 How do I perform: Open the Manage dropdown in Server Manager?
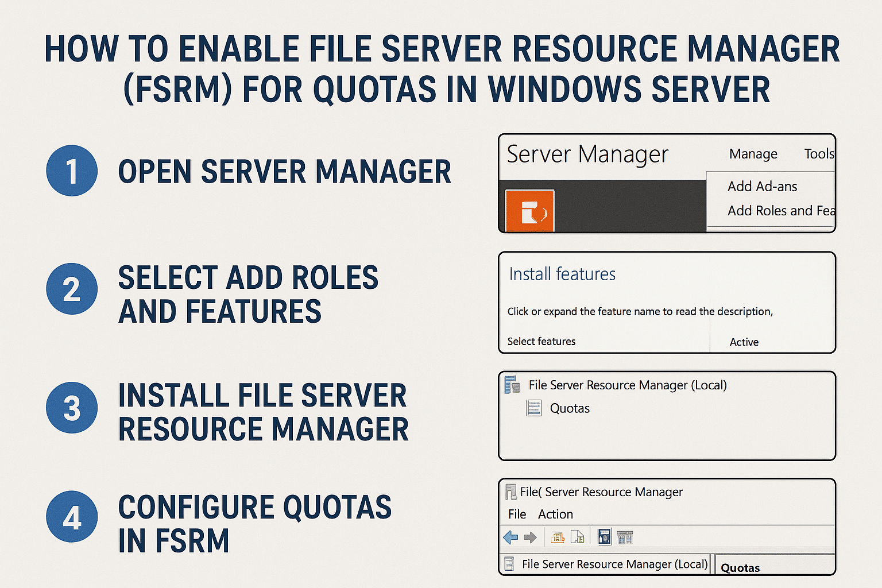[x=753, y=154]
